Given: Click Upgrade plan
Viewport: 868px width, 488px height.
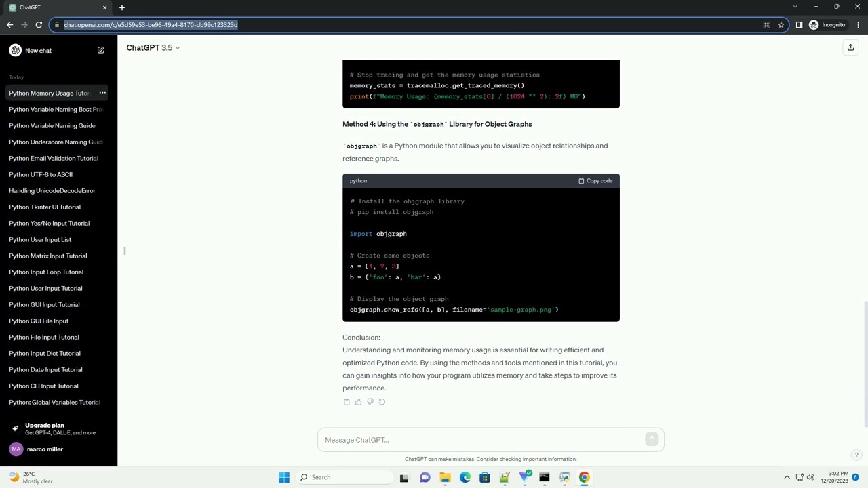Looking at the screenshot, I should click(x=58, y=429).
